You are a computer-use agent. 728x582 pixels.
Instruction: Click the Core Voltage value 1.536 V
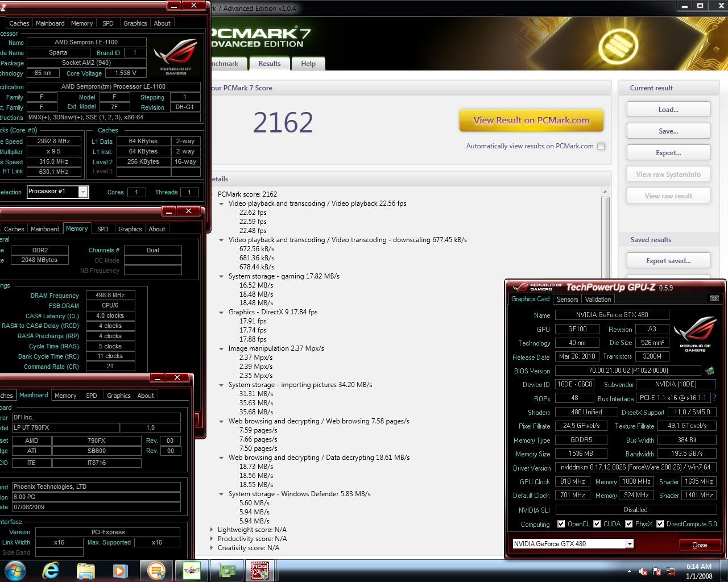pos(126,73)
